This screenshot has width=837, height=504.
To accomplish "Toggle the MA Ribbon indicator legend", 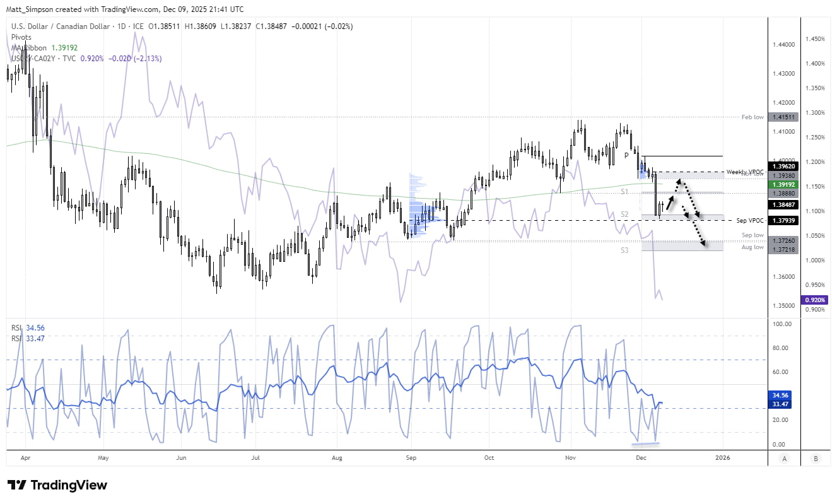I will 28,47.
